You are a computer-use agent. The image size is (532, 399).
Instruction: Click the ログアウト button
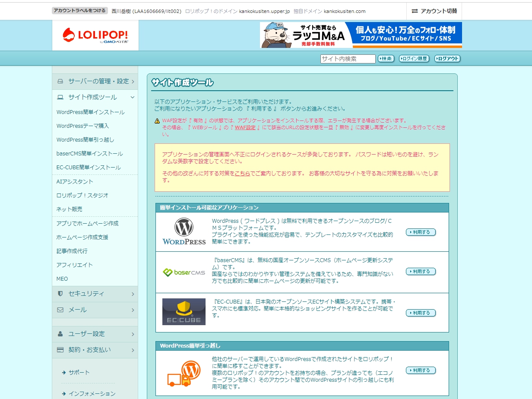pos(447,59)
